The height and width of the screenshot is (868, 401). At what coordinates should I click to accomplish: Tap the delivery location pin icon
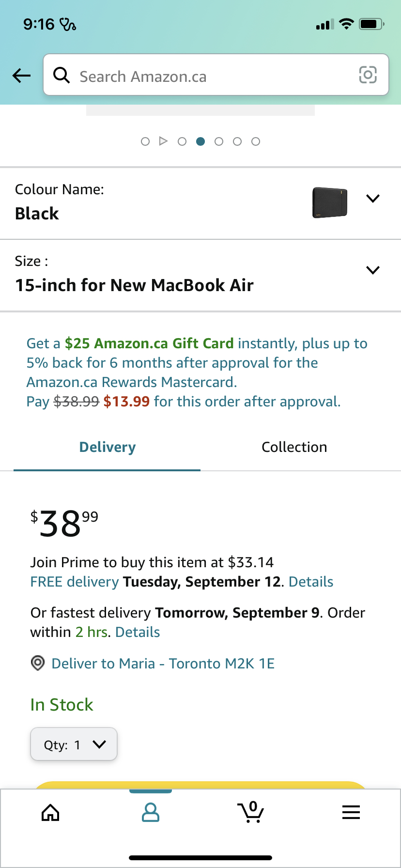click(x=38, y=663)
